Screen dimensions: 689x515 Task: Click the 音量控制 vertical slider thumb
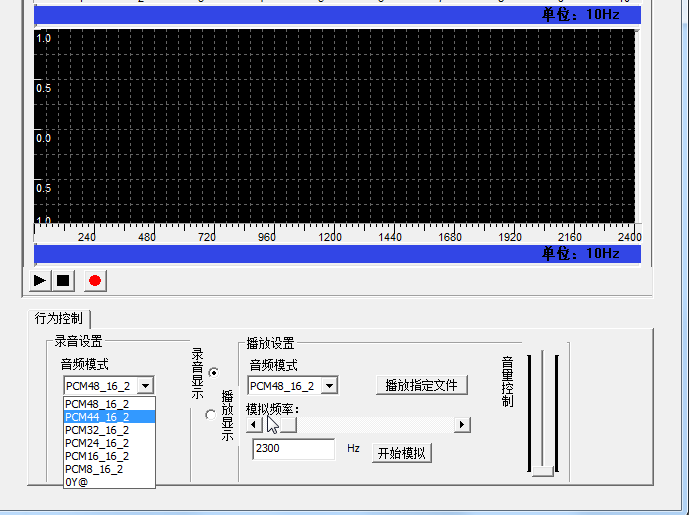(x=543, y=471)
